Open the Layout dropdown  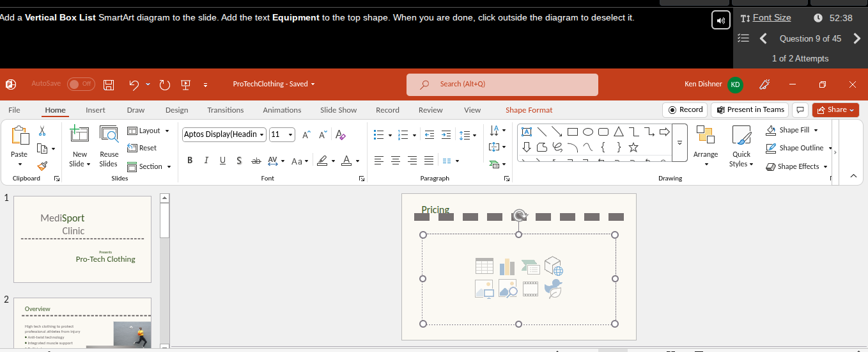point(149,131)
